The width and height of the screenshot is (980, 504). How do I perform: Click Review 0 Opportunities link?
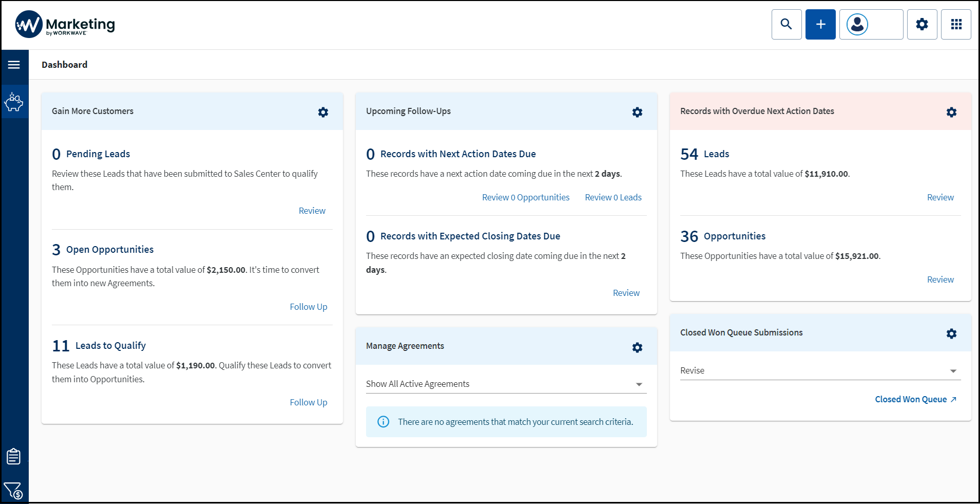click(526, 197)
